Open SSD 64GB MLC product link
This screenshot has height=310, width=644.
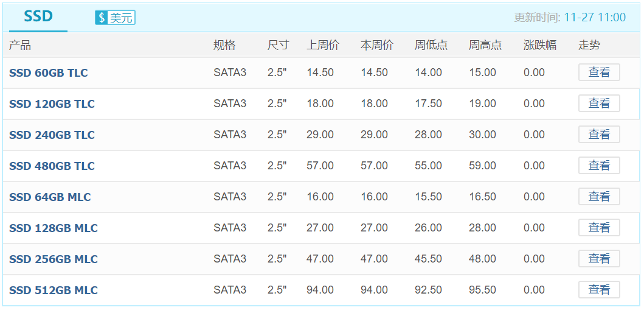point(50,197)
